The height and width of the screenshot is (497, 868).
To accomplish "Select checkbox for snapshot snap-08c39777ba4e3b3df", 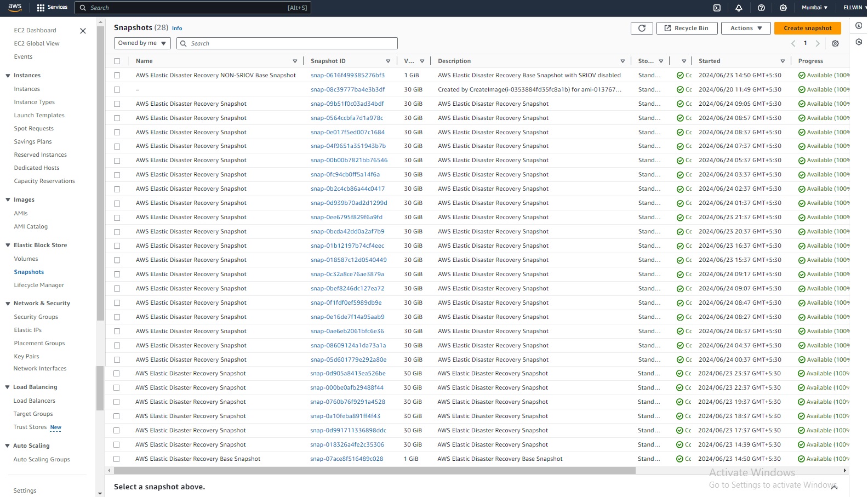I will coord(117,89).
